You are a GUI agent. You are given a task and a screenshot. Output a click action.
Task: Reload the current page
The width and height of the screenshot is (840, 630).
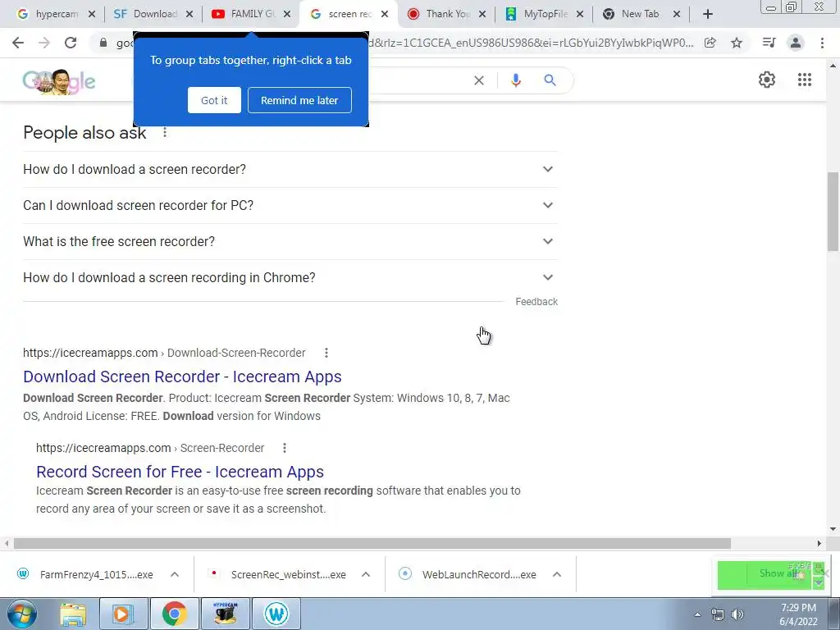click(x=71, y=43)
